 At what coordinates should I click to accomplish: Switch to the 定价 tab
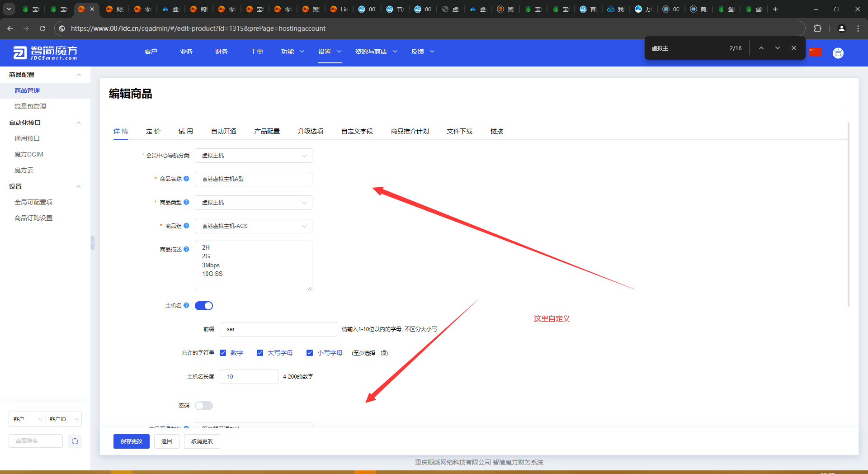153,131
